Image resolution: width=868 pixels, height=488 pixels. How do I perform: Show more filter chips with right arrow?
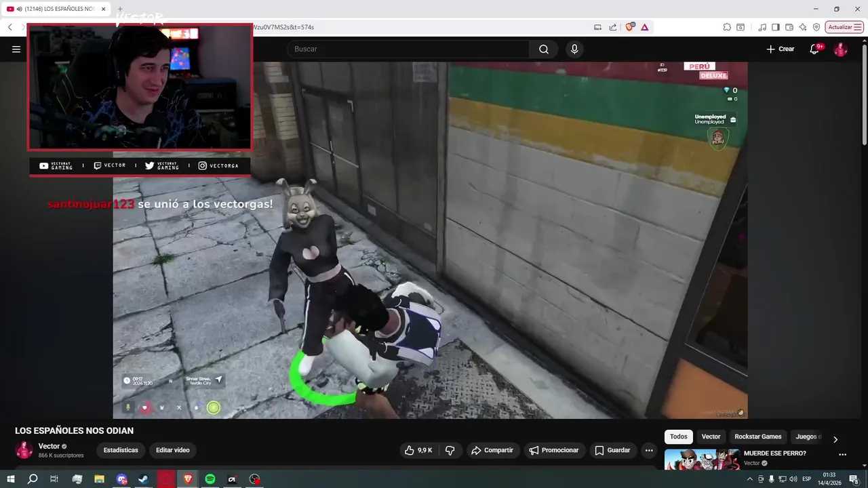(835, 439)
